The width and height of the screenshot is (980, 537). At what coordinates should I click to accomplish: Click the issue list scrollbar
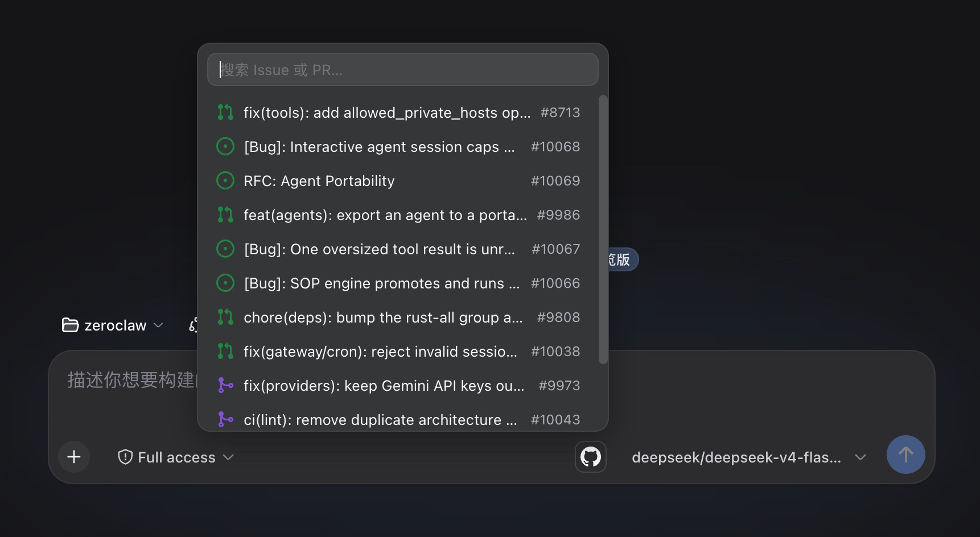[x=603, y=229]
